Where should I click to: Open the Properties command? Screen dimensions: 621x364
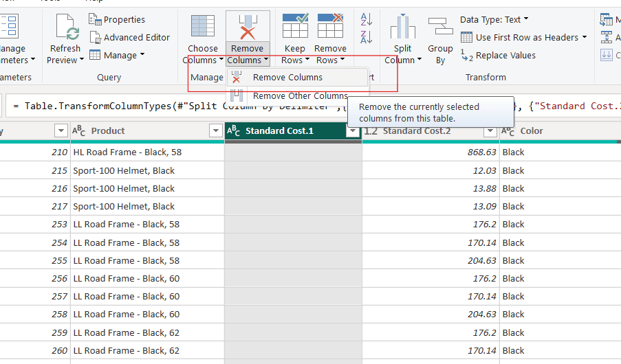tap(117, 19)
